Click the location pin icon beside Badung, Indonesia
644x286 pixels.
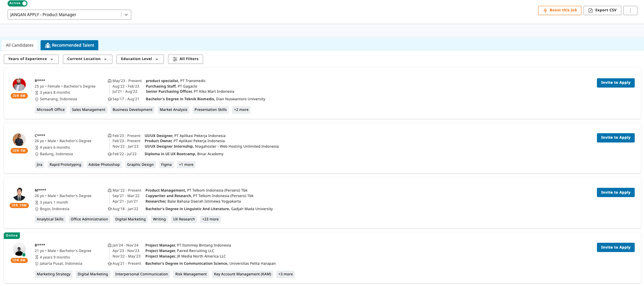tap(37, 154)
